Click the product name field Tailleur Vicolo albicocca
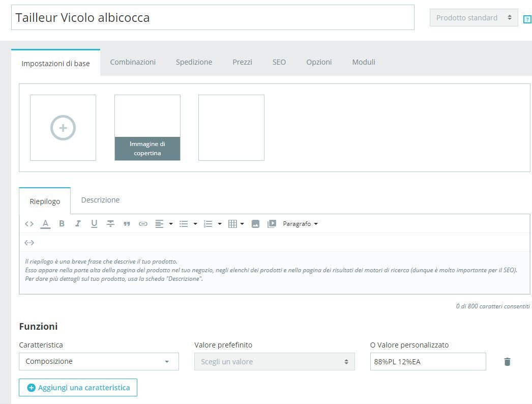The height and width of the screenshot is (404, 532). pos(213,17)
